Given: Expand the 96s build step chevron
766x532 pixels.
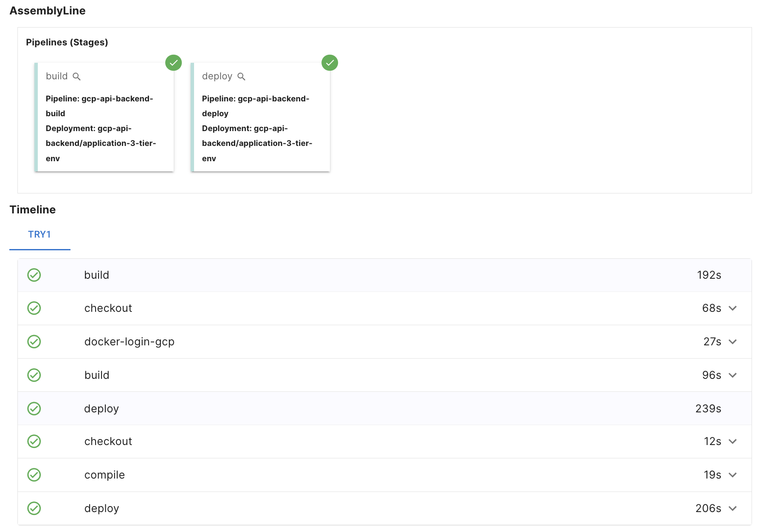Looking at the screenshot, I should tap(732, 375).
